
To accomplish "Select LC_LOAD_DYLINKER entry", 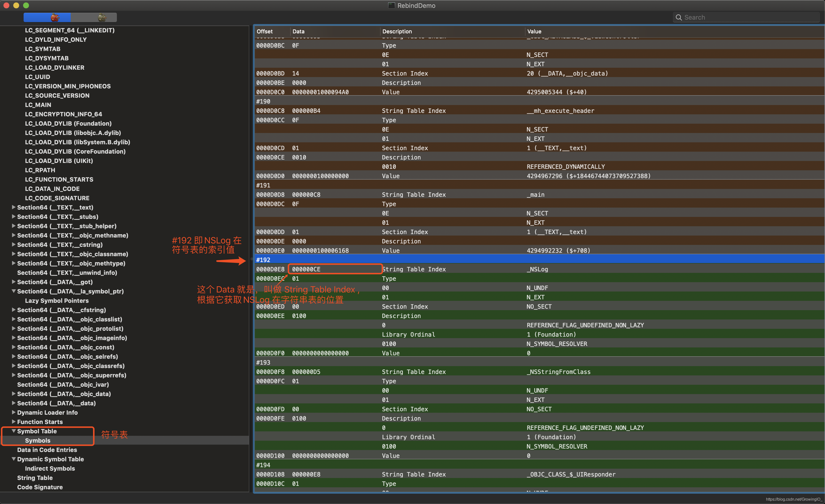I will pyautogui.click(x=55, y=68).
